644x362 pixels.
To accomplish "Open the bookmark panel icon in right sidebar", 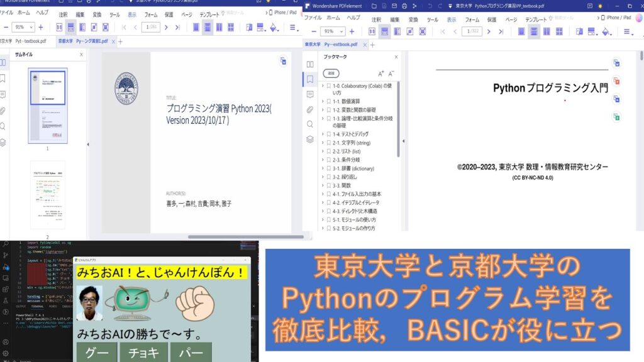I will [x=309, y=79].
